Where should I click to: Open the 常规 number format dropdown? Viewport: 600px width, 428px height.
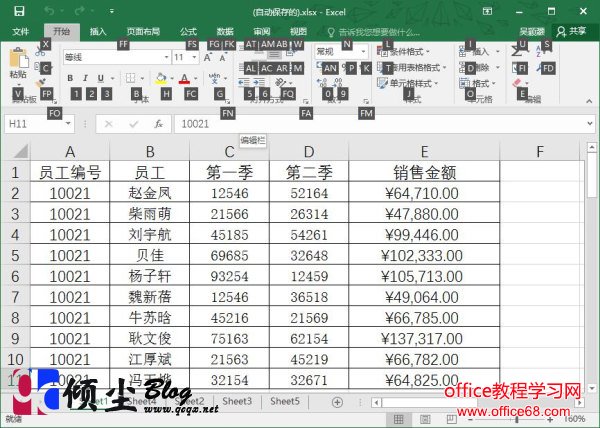[x=363, y=51]
